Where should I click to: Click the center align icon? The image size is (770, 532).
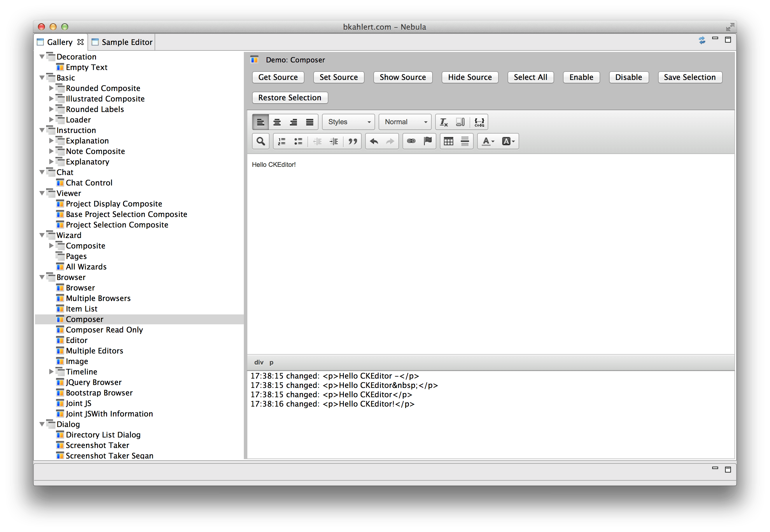pos(277,122)
